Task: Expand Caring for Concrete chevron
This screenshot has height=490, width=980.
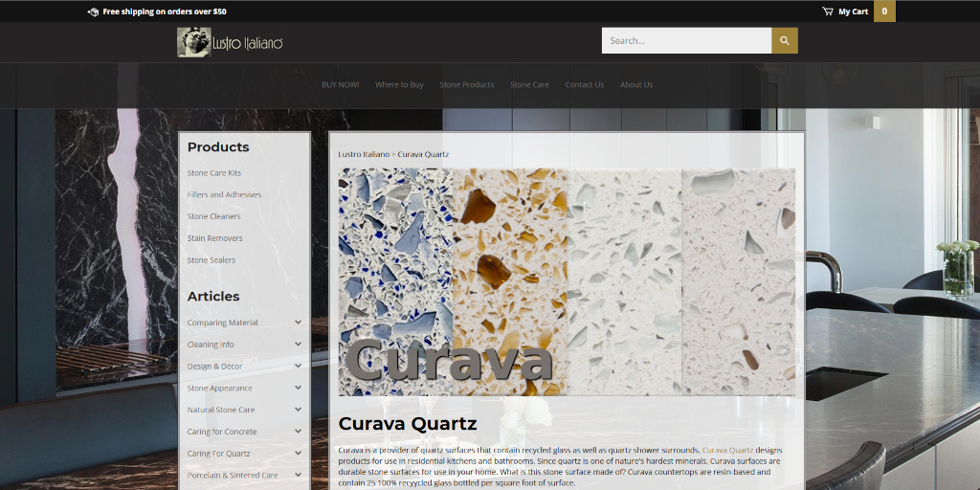Action: pos(299,432)
